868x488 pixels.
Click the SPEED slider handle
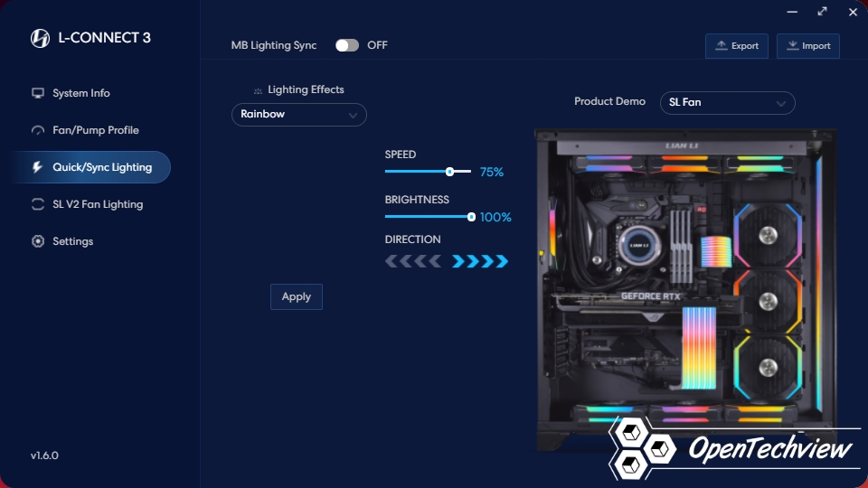pyautogui.click(x=450, y=172)
